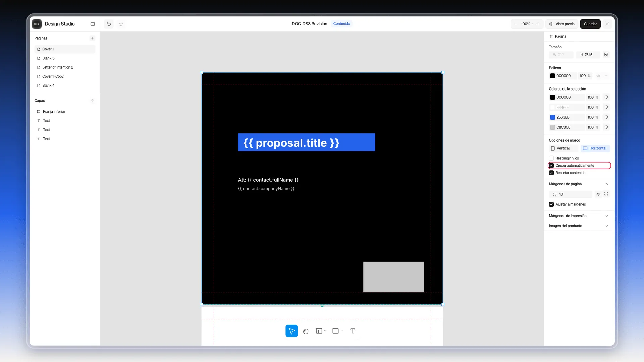The image size is (644, 362).
Task: Click the Contenido badge
Action: pyautogui.click(x=341, y=24)
